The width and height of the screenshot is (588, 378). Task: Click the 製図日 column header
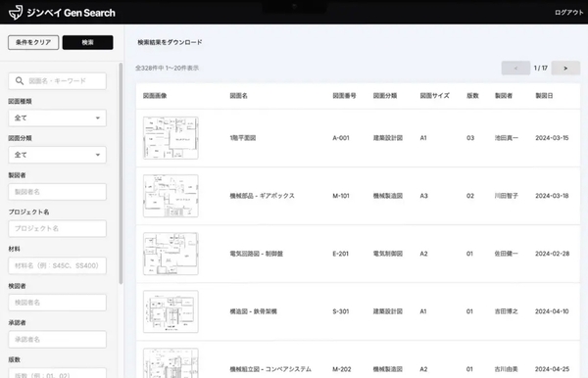point(544,96)
